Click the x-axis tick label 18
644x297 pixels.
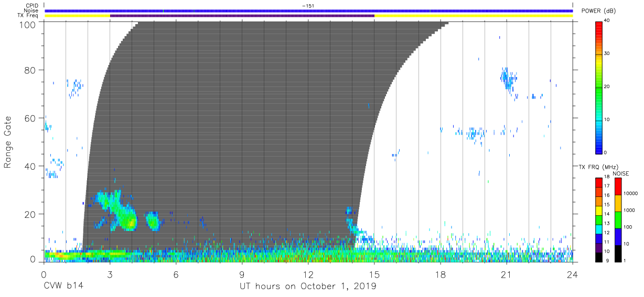click(x=441, y=274)
